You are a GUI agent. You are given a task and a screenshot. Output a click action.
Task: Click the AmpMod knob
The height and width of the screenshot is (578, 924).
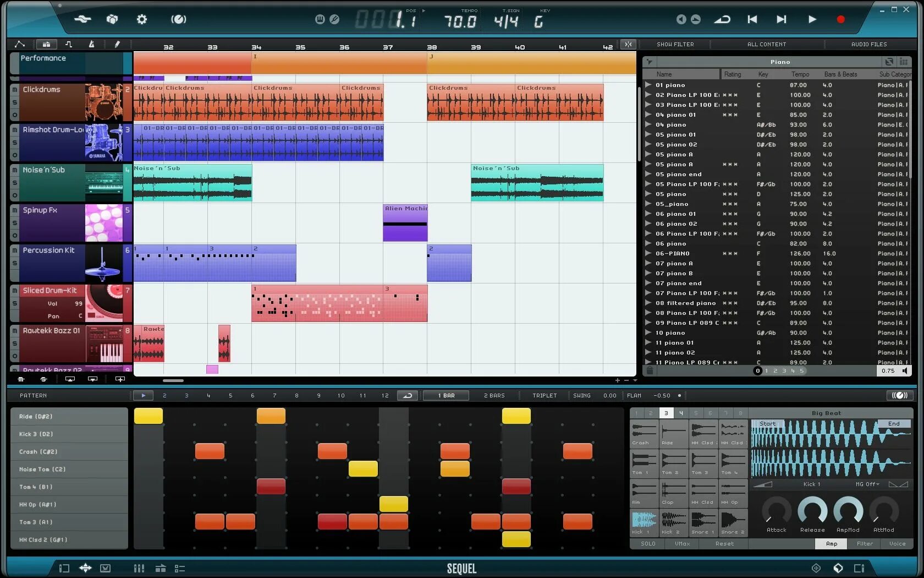pyautogui.click(x=848, y=510)
